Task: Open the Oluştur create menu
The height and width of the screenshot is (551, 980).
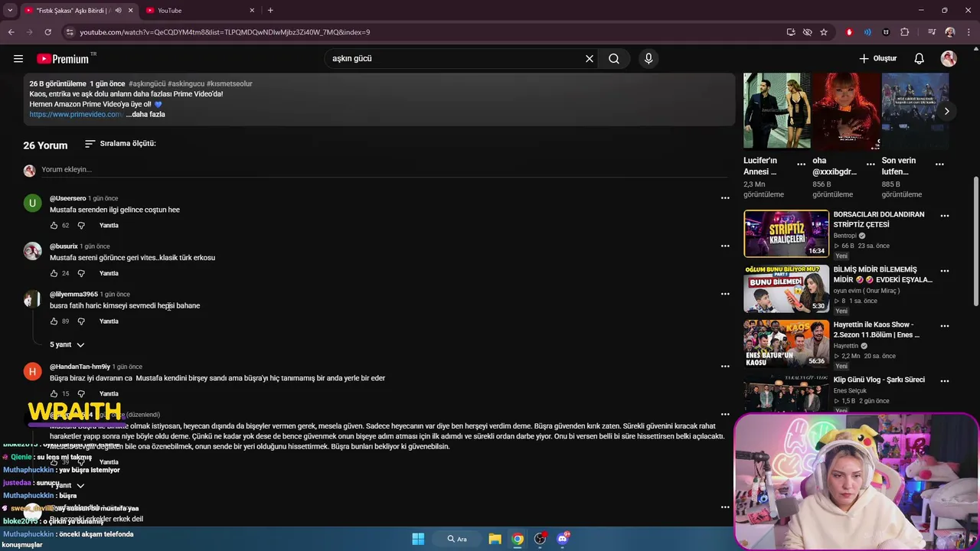Action: coord(877,58)
